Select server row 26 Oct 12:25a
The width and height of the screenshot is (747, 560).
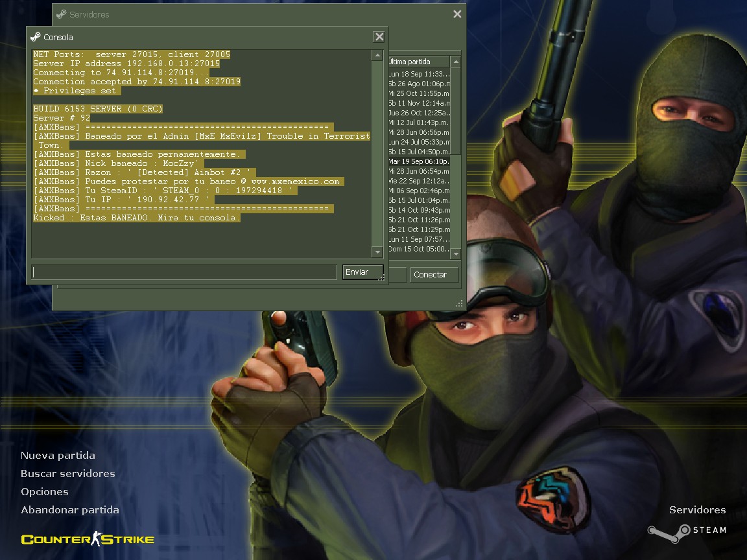419,113
